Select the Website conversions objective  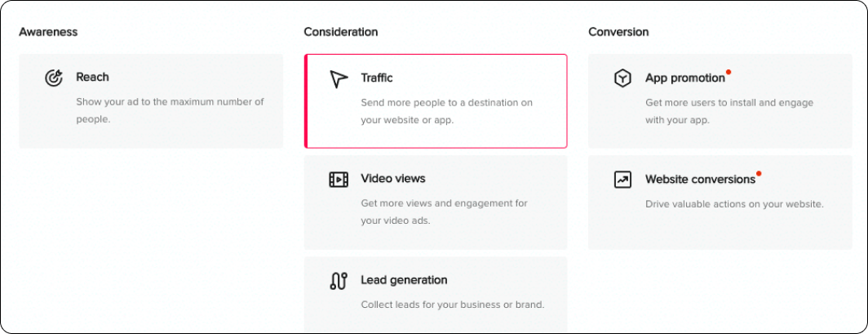tap(720, 203)
